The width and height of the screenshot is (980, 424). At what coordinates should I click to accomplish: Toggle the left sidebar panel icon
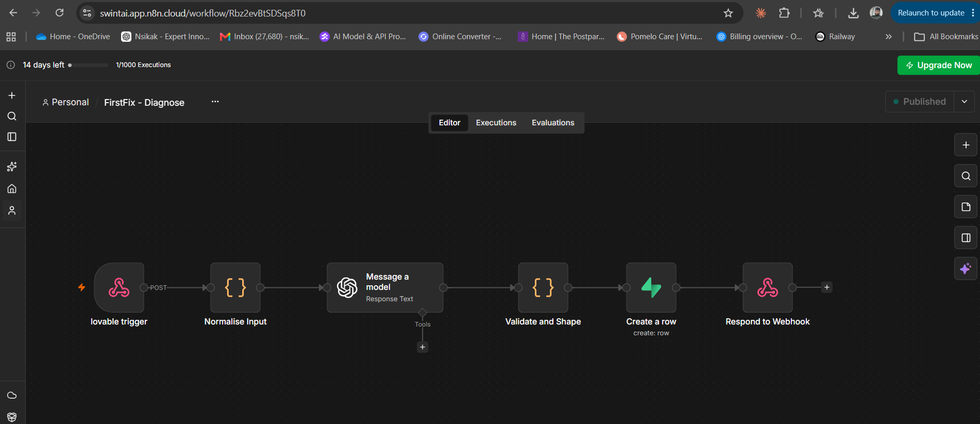coord(12,137)
